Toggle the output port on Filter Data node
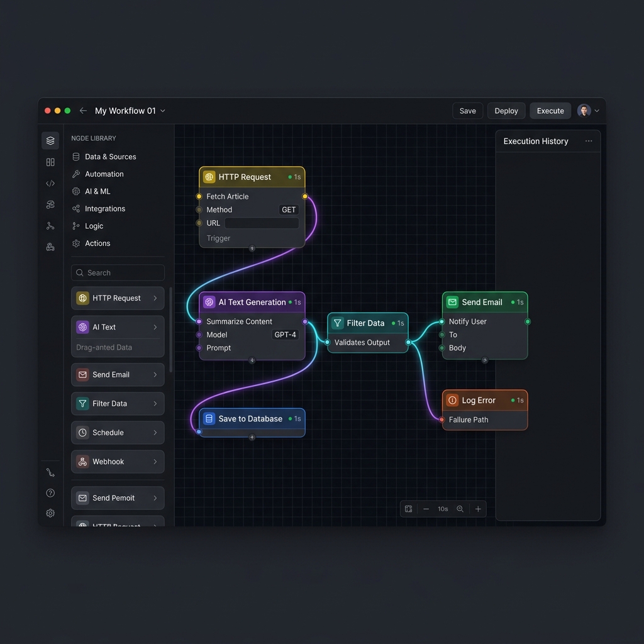This screenshot has width=644, height=644. 408,341
